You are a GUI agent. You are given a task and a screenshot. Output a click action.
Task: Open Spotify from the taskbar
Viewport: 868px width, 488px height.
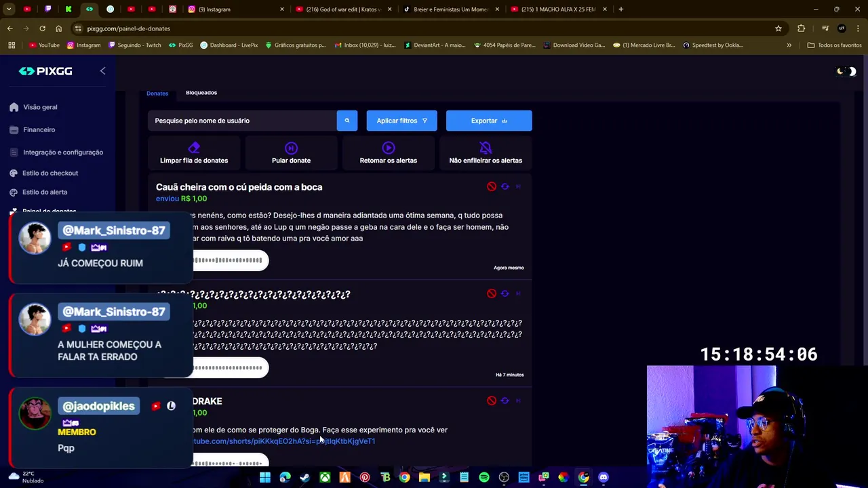tap(484, 477)
